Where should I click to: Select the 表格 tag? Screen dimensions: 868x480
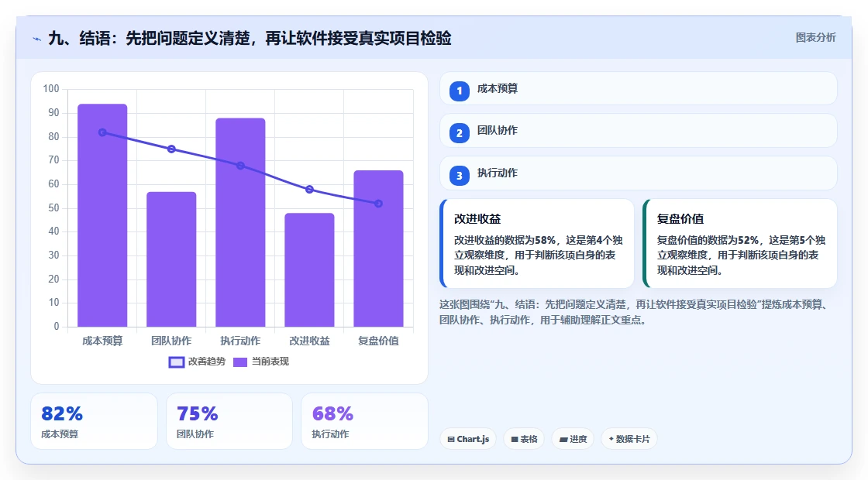click(x=524, y=439)
